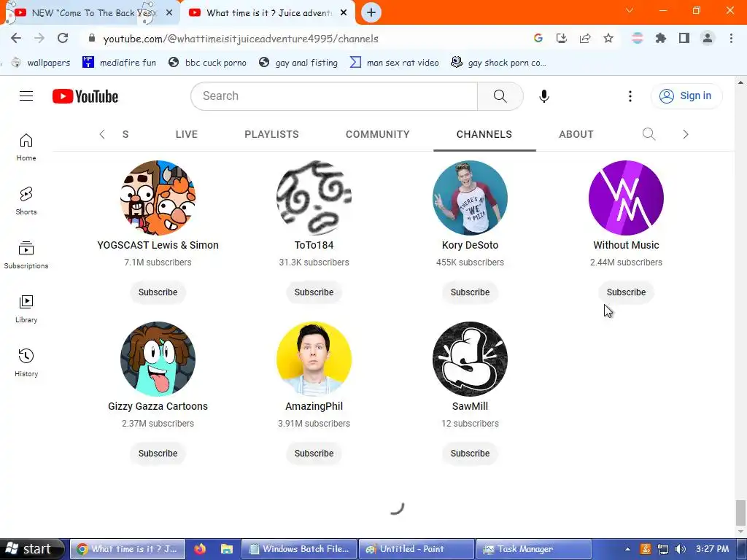Screen dimensions: 747x560
Task: Open the YouTube hamburger guide menu
Action: click(26, 96)
